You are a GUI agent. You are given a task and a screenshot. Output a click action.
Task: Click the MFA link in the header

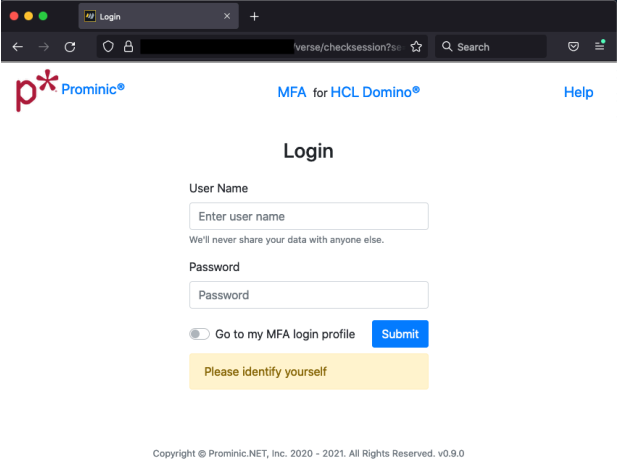[x=292, y=92]
